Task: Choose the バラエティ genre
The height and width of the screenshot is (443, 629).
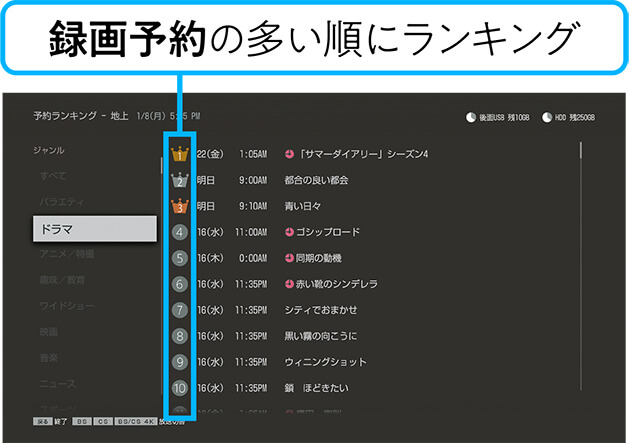Action: pos(62,202)
